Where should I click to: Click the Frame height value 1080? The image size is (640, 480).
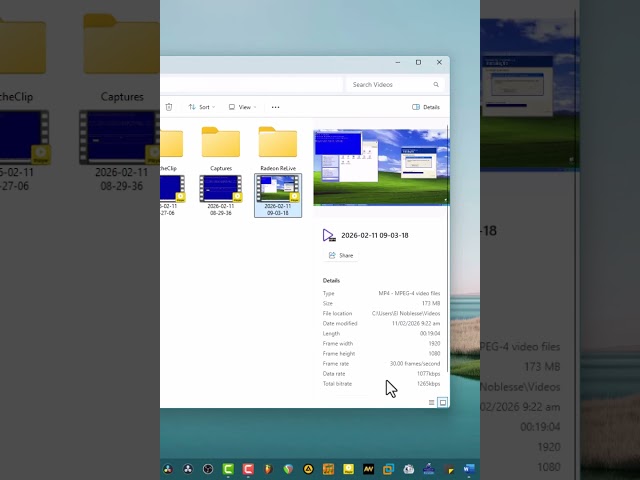tap(434, 353)
